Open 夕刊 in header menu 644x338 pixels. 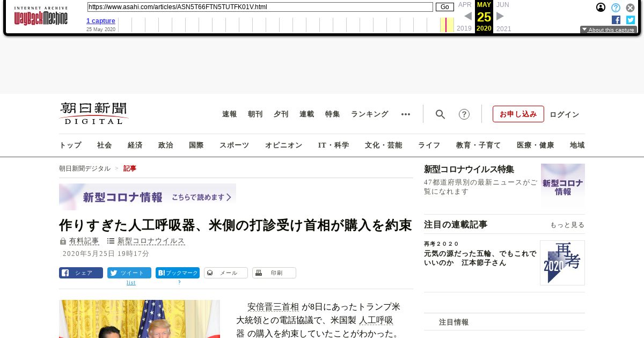click(281, 114)
